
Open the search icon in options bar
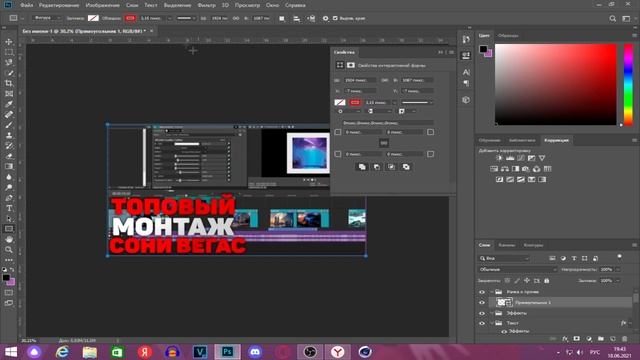[612, 18]
